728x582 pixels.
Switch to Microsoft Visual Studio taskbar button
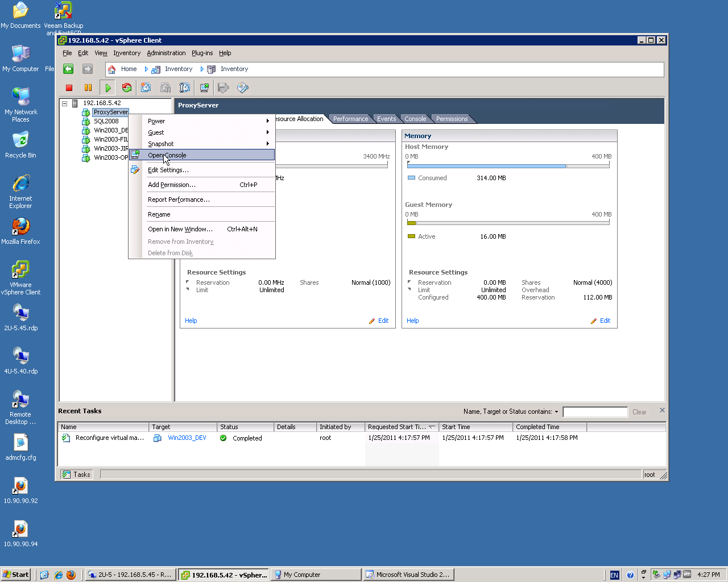point(408,575)
